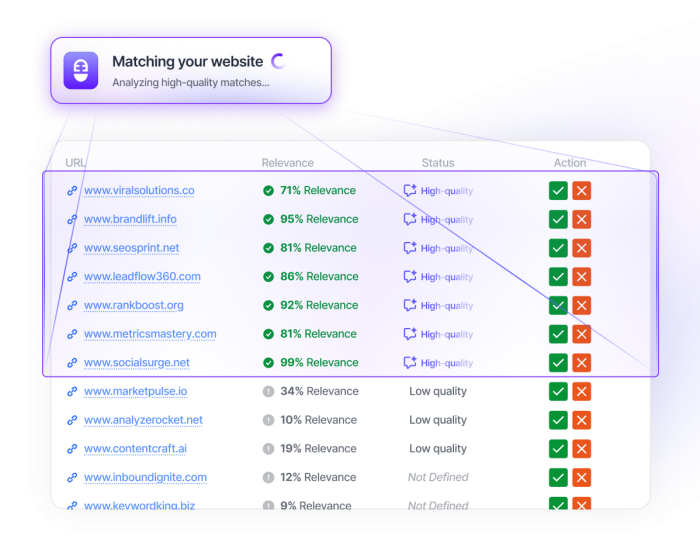Reject www.contentcraft.ai with orange X
Viewport: 700px width, 546px height.
pos(582,449)
